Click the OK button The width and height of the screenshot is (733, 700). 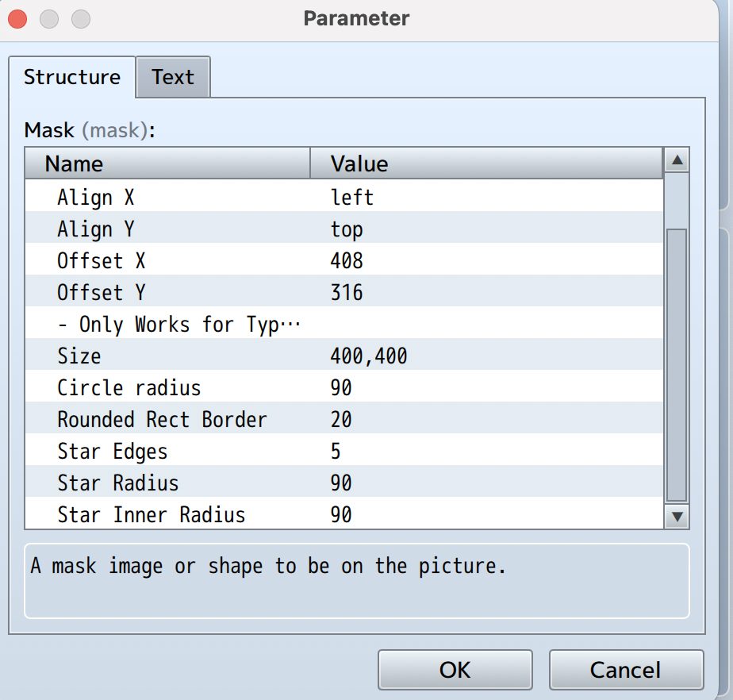coord(455,670)
